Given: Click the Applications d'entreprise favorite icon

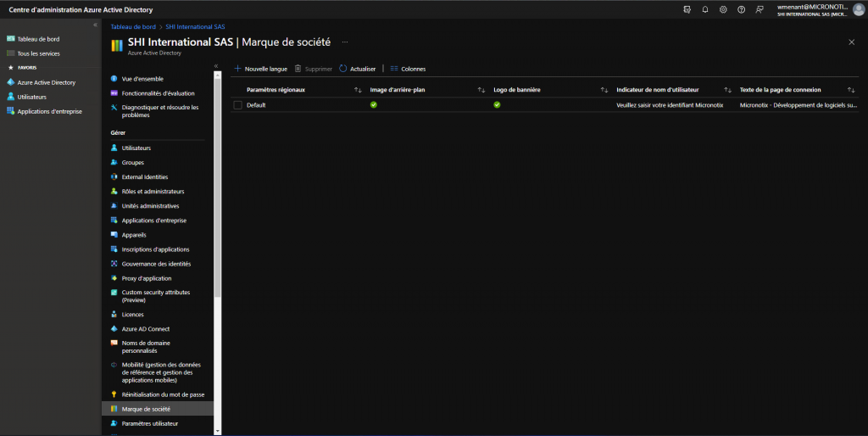Looking at the screenshot, I should (10, 111).
